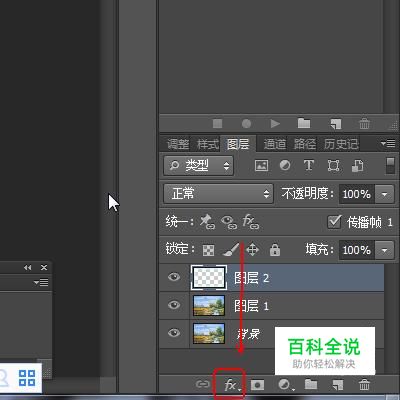Image resolution: width=400 pixels, height=400 pixels.
Task: Toggle unify layer visibility icon
Action: click(229, 222)
